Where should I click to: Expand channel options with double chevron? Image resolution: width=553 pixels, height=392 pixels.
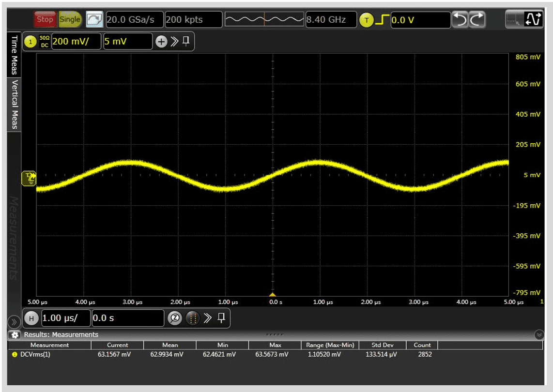click(174, 42)
